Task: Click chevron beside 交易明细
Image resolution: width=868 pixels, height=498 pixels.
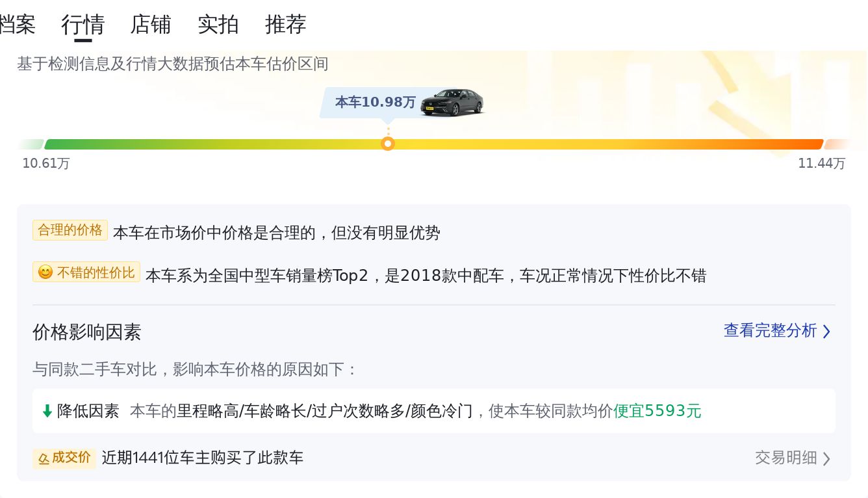Action: click(x=826, y=458)
